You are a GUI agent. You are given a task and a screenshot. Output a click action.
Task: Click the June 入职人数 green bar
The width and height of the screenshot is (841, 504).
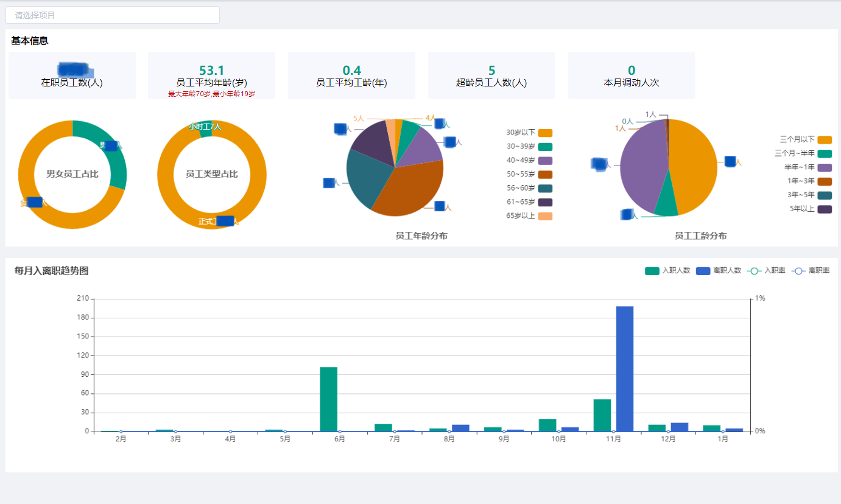coord(329,399)
